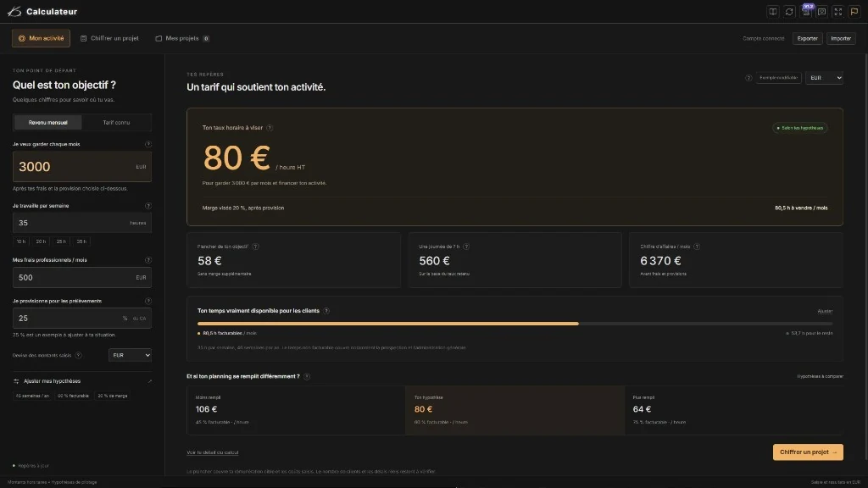
Task: Expand arrow at right of 'Ajuster mes hypothèses'
Action: click(x=149, y=381)
